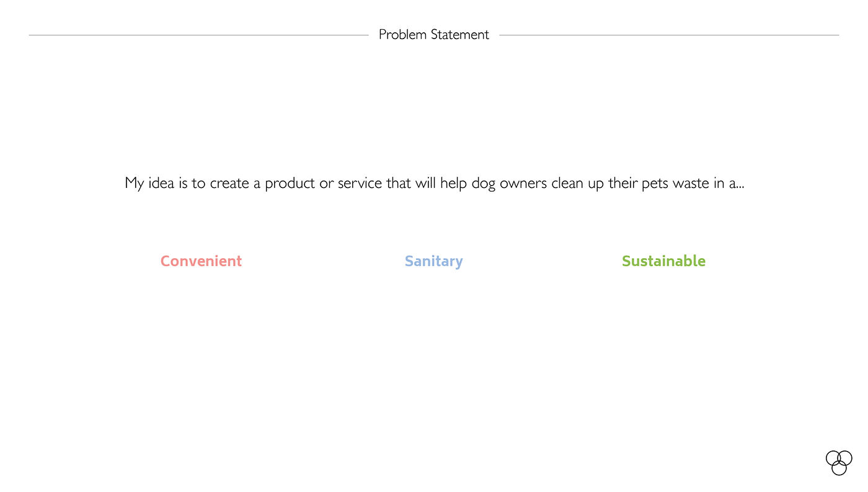Click the horizontal line left of title

(x=198, y=35)
